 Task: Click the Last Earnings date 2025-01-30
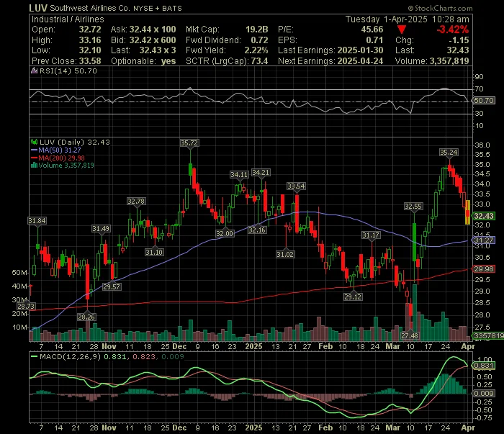pyautogui.click(x=360, y=50)
